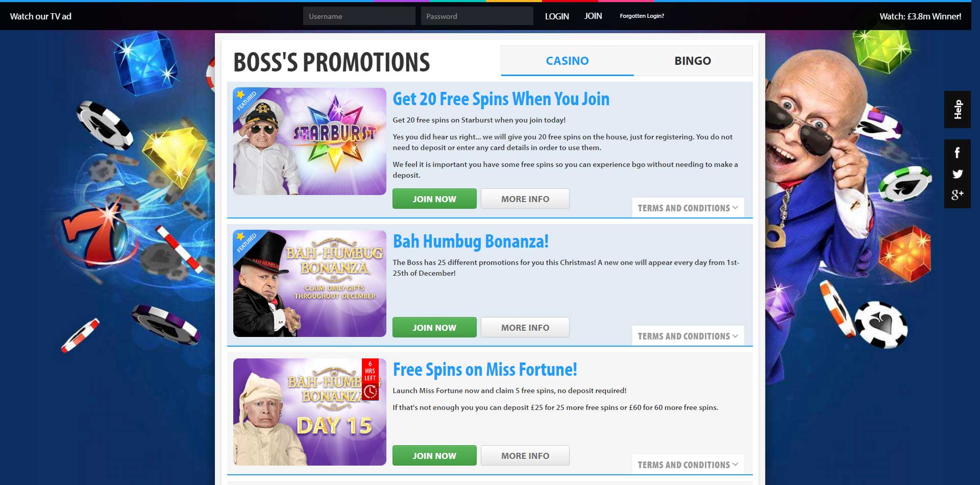
Task: Open More Info for Bah Humbug Bonanza
Action: pos(525,327)
